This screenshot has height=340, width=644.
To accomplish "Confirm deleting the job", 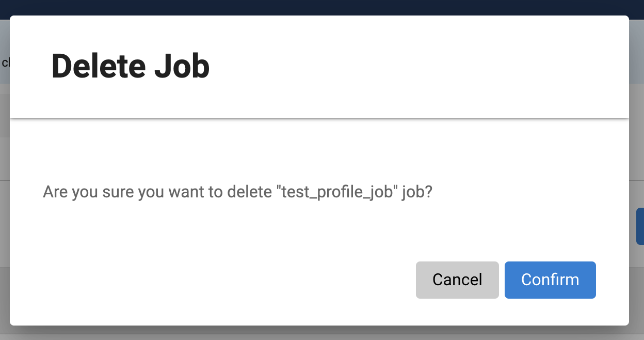I will (x=550, y=280).
